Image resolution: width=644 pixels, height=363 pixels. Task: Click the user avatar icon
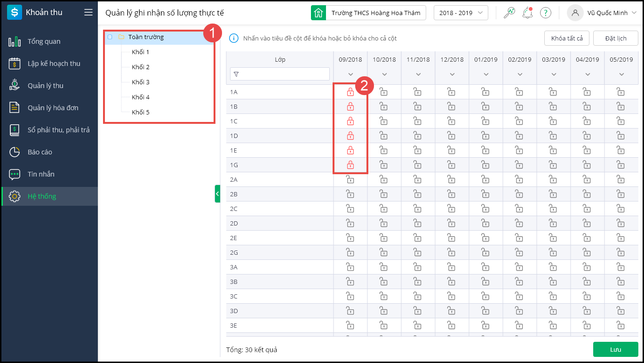[x=575, y=13]
